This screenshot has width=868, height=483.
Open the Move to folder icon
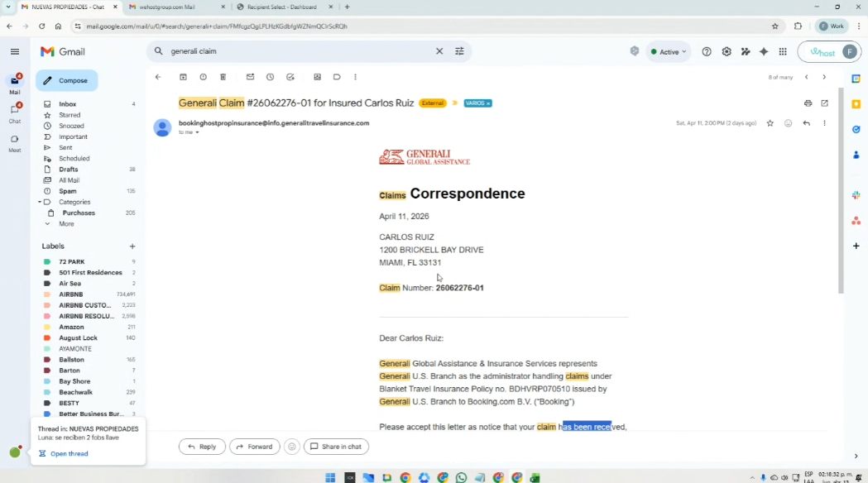(x=317, y=77)
